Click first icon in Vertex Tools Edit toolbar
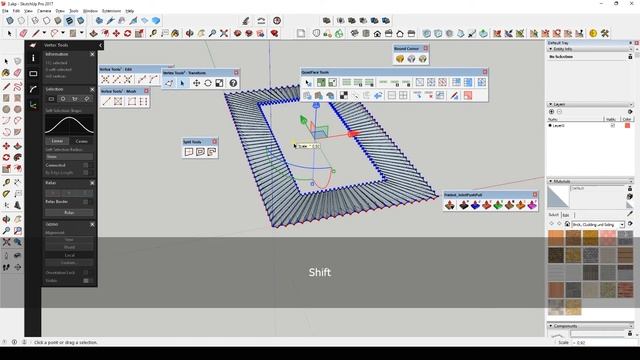 [105, 79]
